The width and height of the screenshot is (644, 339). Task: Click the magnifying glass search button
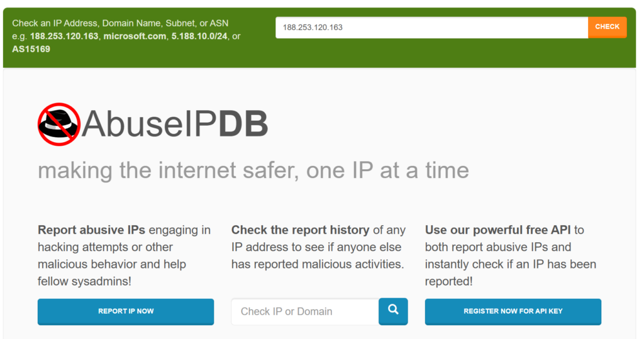point(393,311)
